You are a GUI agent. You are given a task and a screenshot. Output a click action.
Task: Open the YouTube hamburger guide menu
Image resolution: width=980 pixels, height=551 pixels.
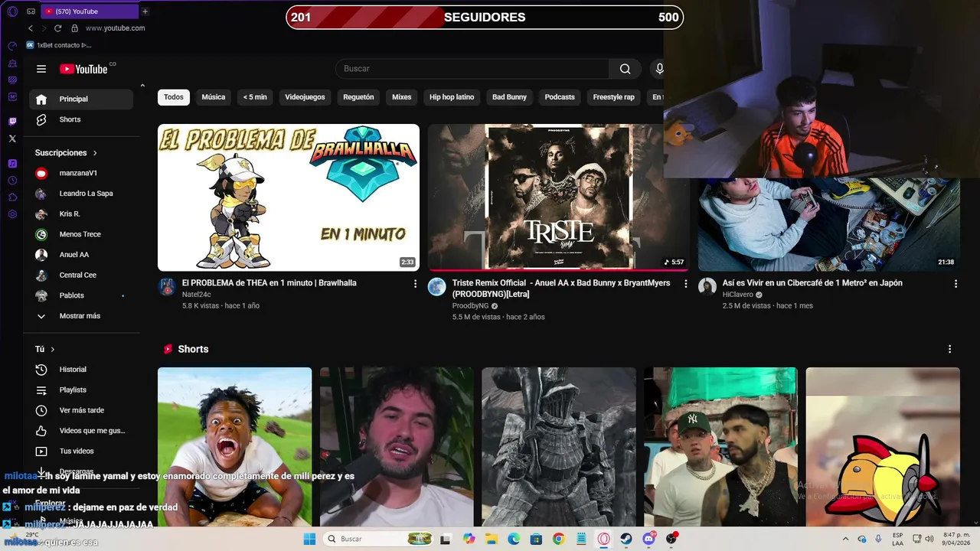point(41,69)
